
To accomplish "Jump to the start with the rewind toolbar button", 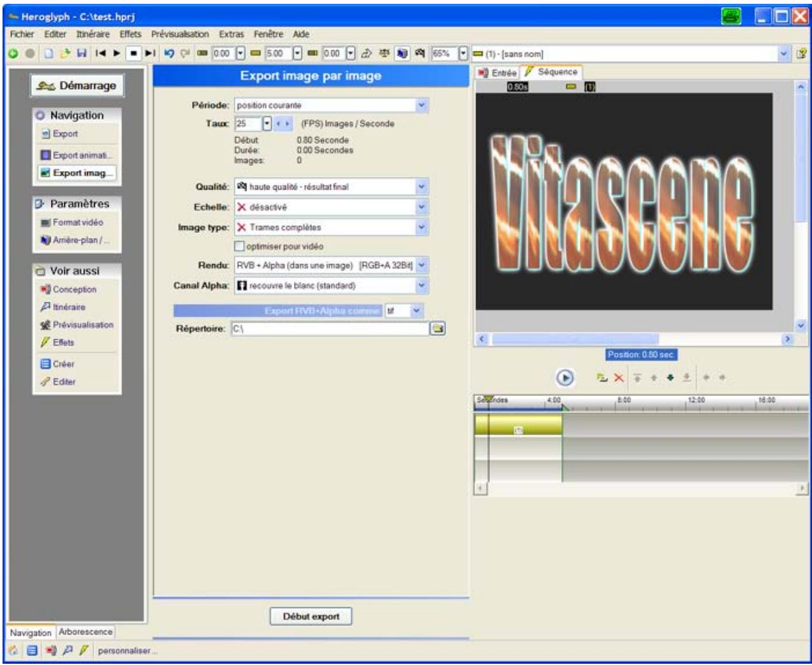I will 100,54.
